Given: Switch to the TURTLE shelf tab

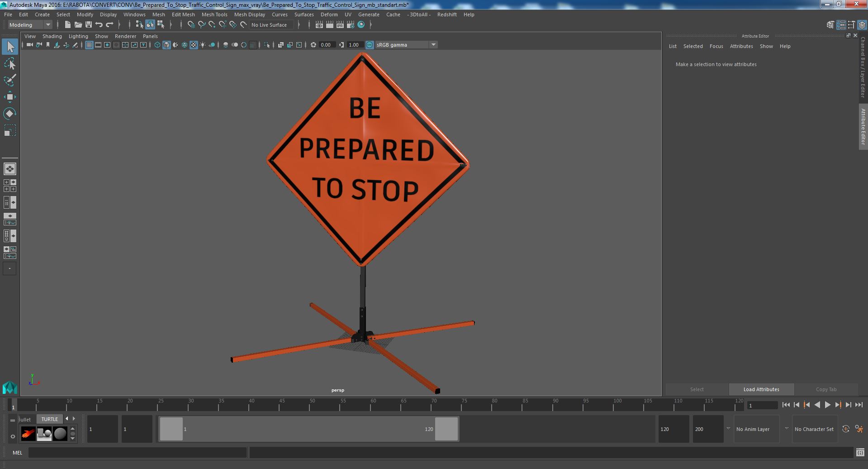Looking at the screenshot, I should coord(50,419).
